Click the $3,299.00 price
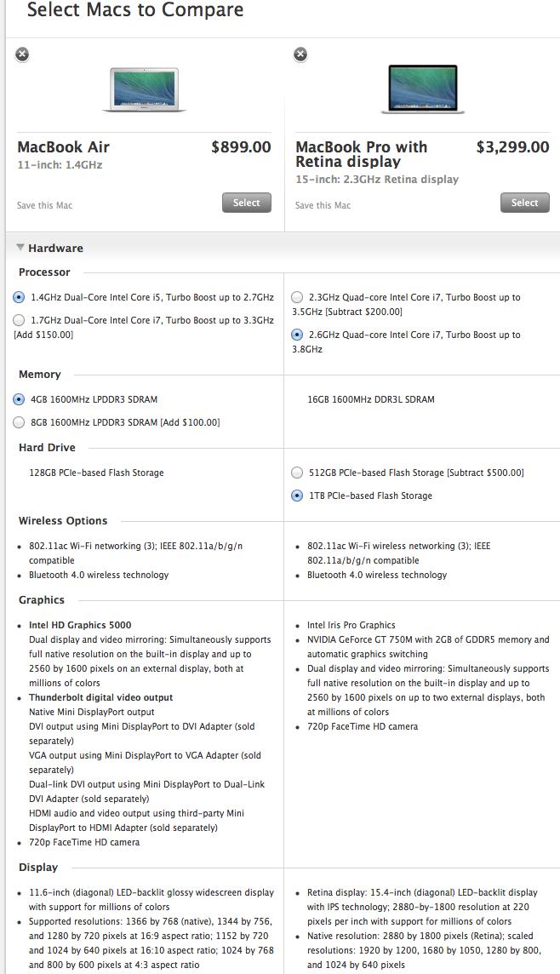Screen dimensions: 560x974 click(513, 147)
